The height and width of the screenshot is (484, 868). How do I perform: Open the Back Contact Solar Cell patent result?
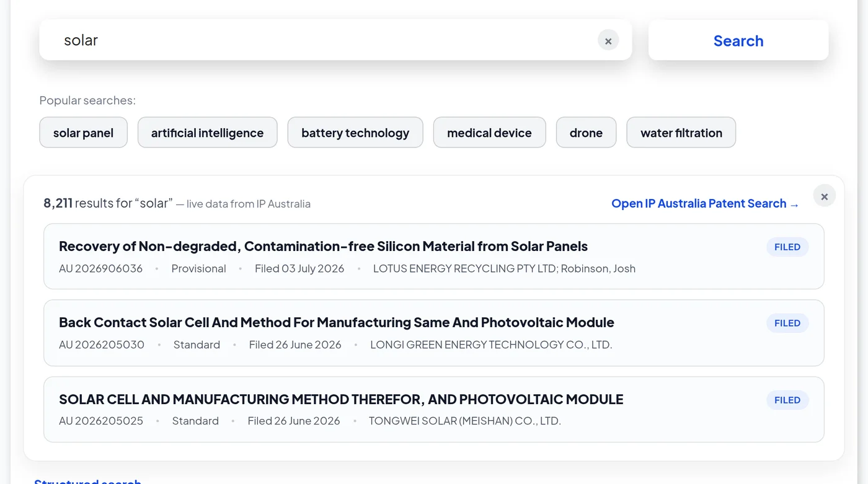pyautogui.click(x=434, y=333)
